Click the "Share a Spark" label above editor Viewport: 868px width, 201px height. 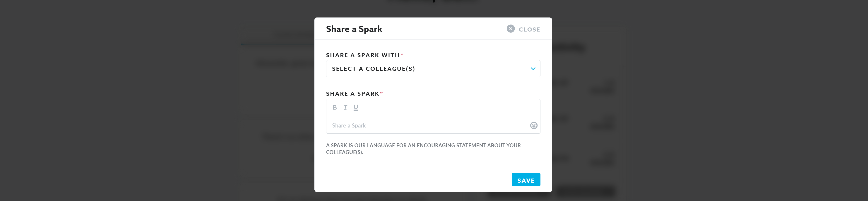(x=352, y=94)
